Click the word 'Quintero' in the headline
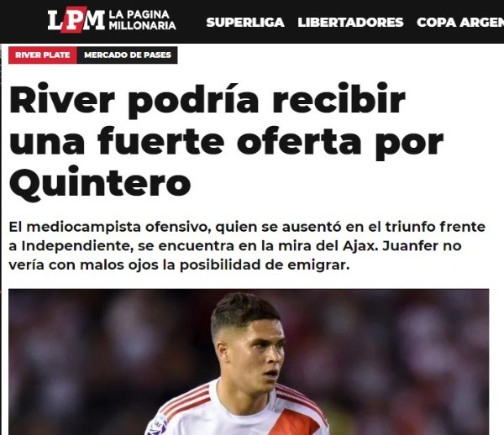The height and width of the screenshot is (435, 504). (x=100, y=183)
